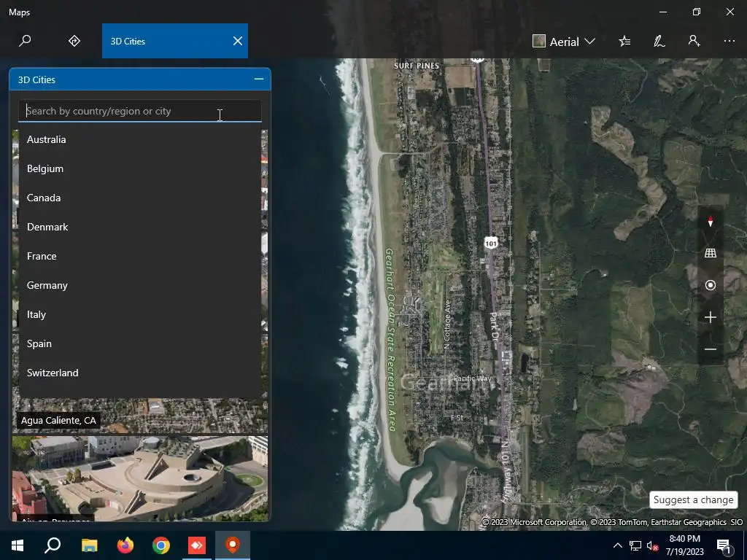Open the taskbar clock showing 8:40 PM

point(684,545)
